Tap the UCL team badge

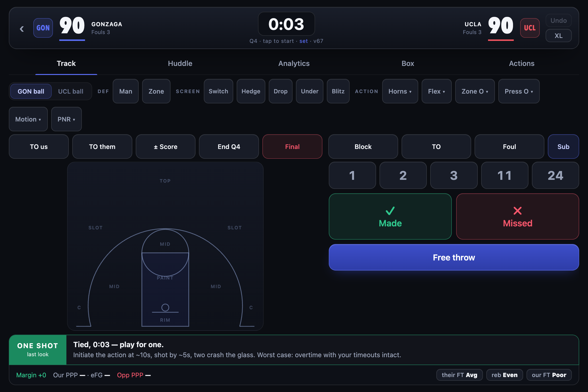click(x=530, y=28)
